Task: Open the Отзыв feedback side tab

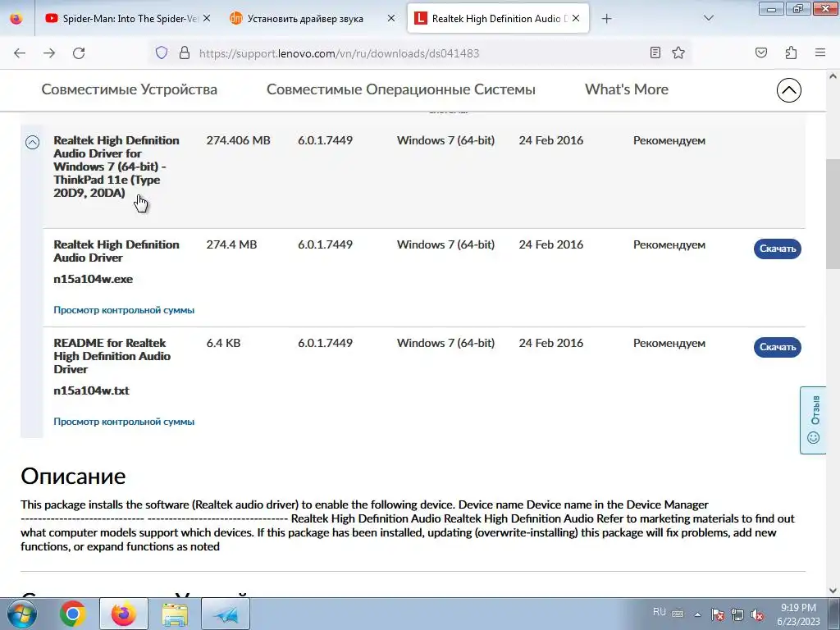Action: [x=813, y=420]
